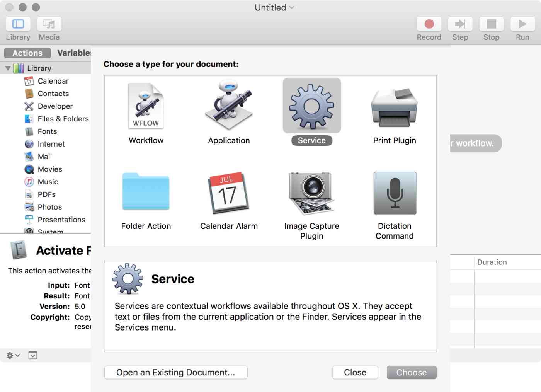Open the gear action menu at bottom-left

coord(13,355)
